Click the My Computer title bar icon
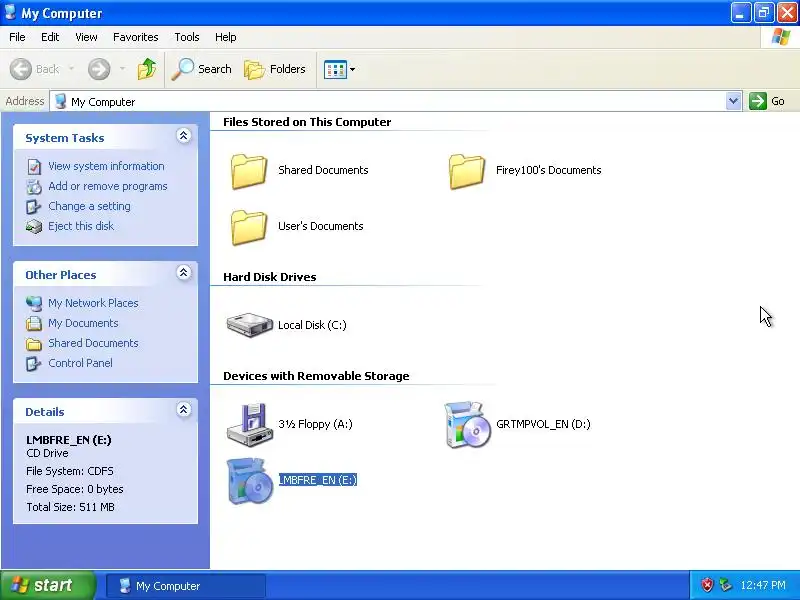 10,12
